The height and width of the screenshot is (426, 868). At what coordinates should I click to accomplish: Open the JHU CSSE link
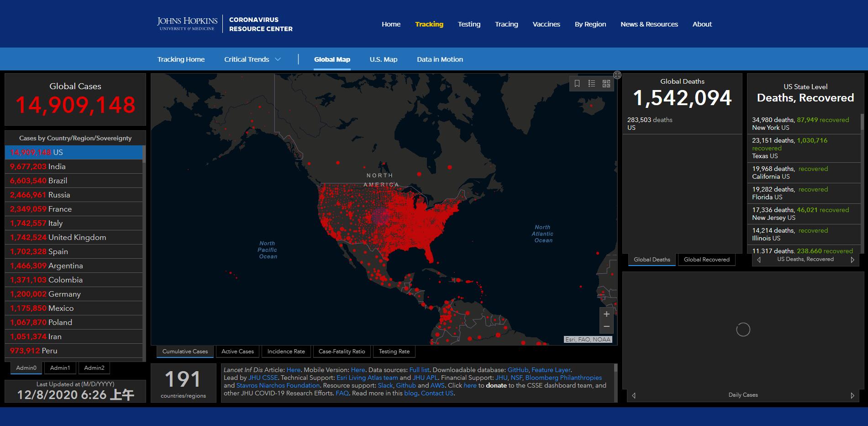coord(263,378)
